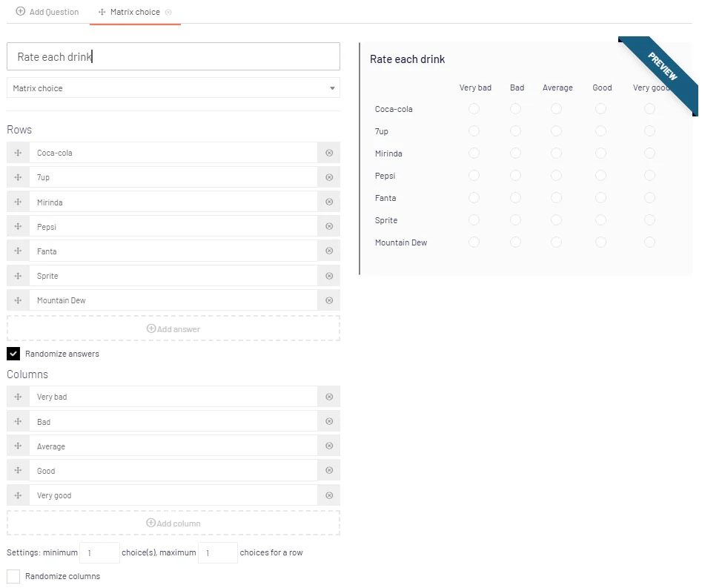
Task: Remove the Mirinda row
Action: click(x=329, y=202)
